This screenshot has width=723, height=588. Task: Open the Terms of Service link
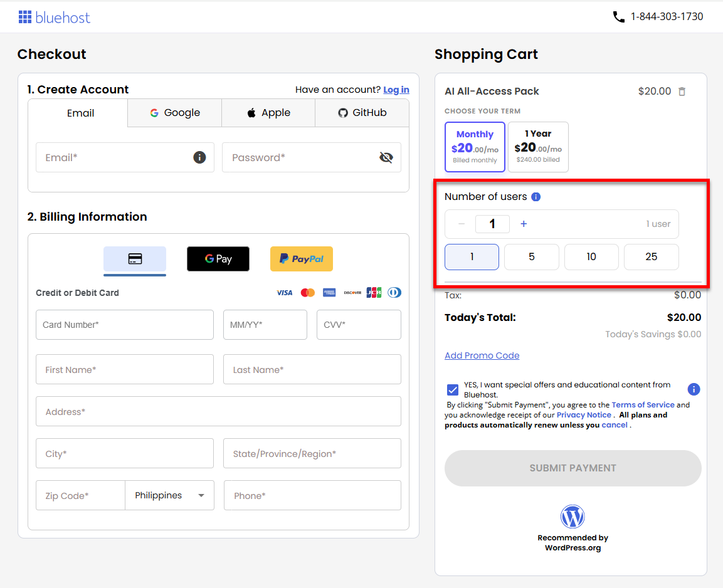(643, 405)
